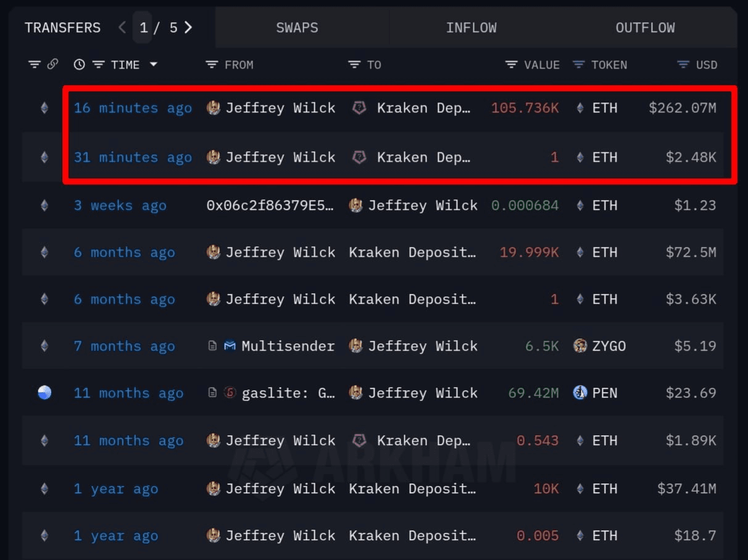Open the VALUE column filter icon
748x560 pixels.
click(511, 65)
